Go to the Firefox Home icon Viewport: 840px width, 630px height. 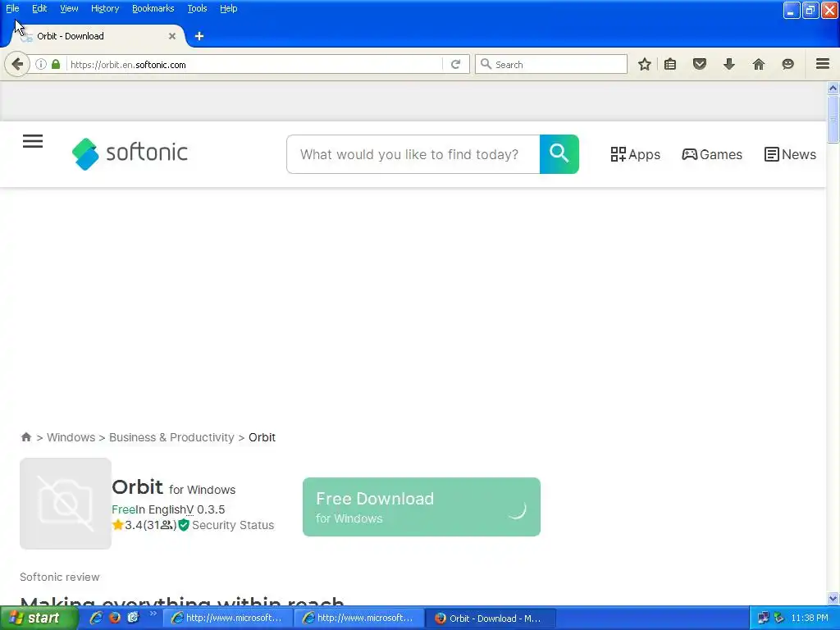click(759, 64)
